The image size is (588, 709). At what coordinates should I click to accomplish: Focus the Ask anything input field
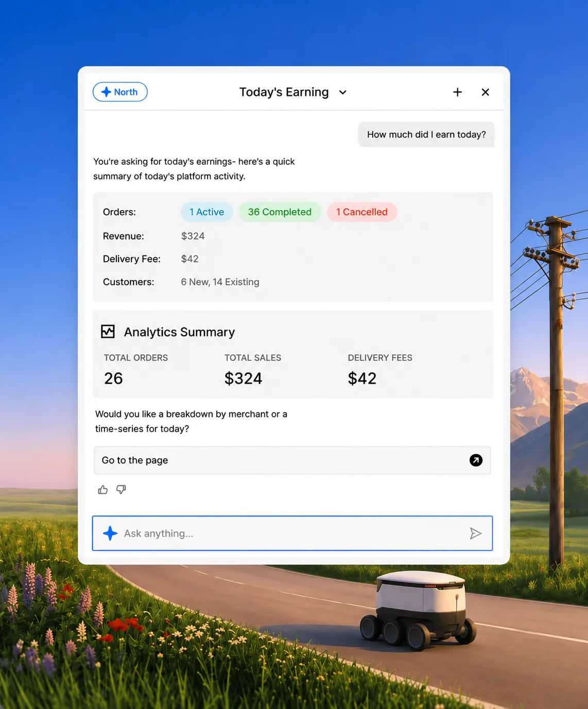pos(292,533)
